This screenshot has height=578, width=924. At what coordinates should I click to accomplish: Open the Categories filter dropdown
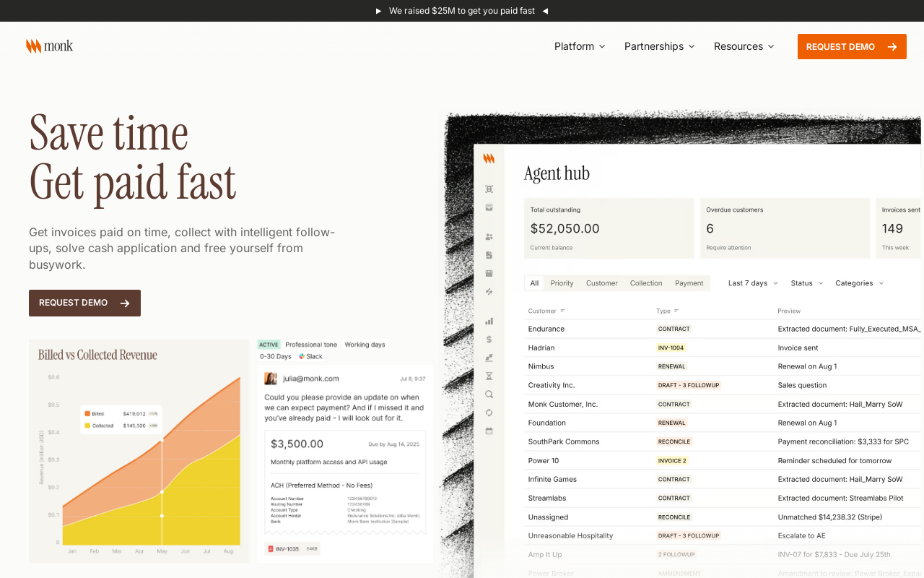coord(859,283)
